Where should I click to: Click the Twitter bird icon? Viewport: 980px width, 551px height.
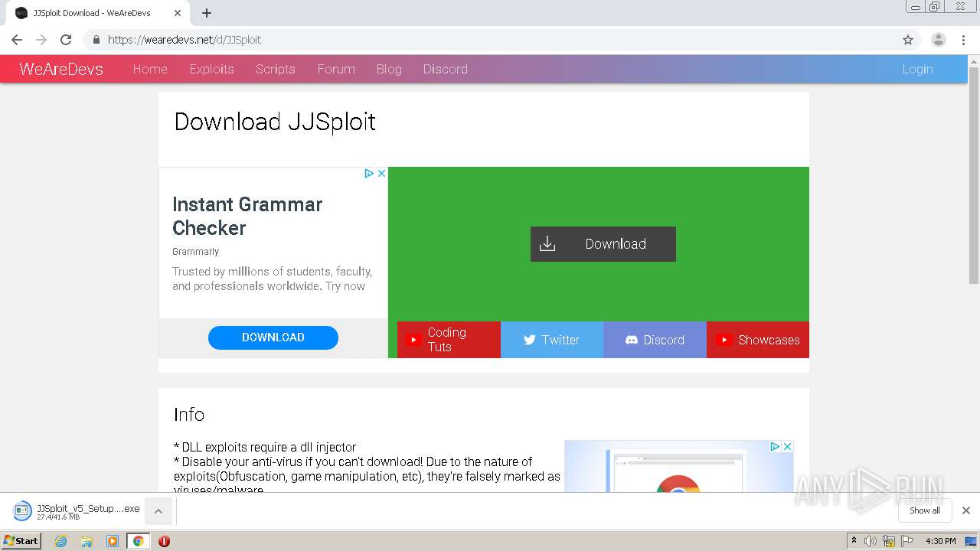click(529, 340)
